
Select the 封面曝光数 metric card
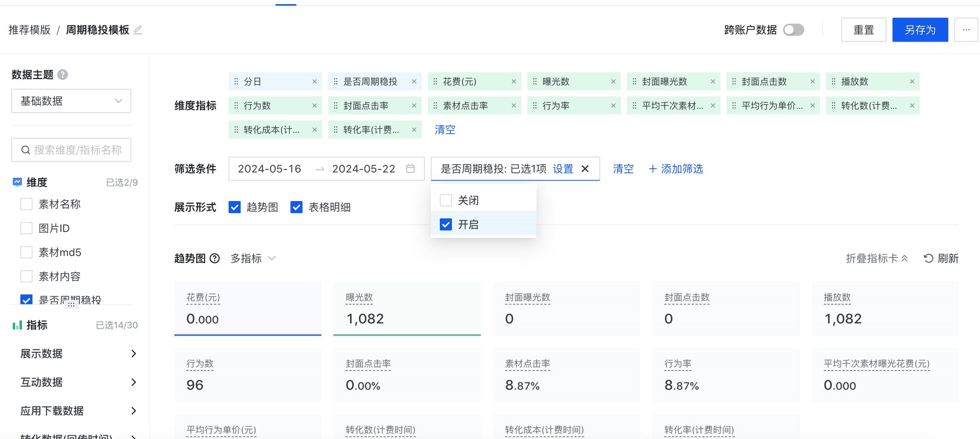567,309
